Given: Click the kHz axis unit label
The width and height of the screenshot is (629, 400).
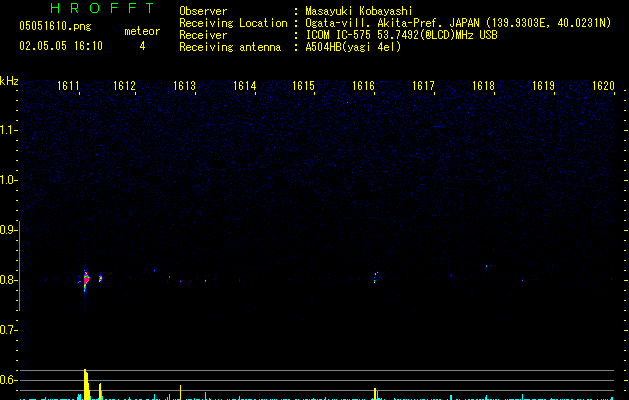Looking at the screenshot, I should tap(9, 81).
